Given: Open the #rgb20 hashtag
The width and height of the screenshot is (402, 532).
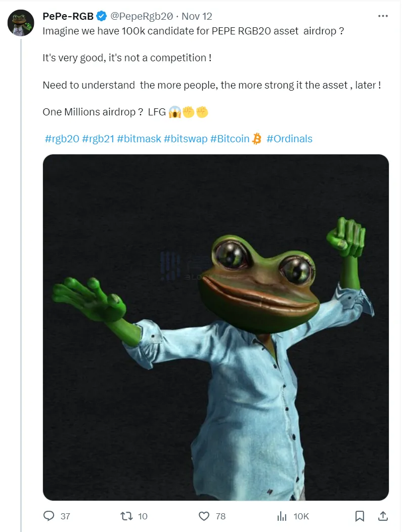Looking at the screenshot, I should tap(62, 139).
